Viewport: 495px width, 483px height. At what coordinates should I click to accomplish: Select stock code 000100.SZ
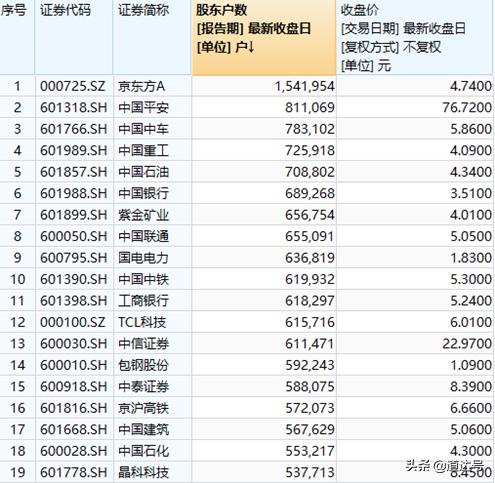point(73,322)
